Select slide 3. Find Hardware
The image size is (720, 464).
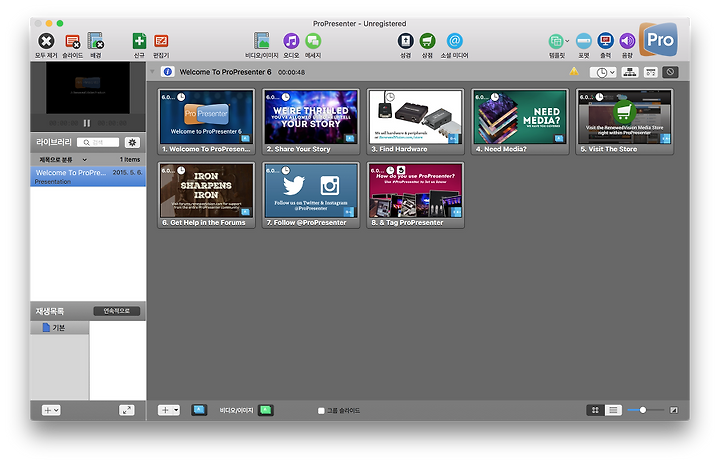pyautogui.click(x=416, y=122)
